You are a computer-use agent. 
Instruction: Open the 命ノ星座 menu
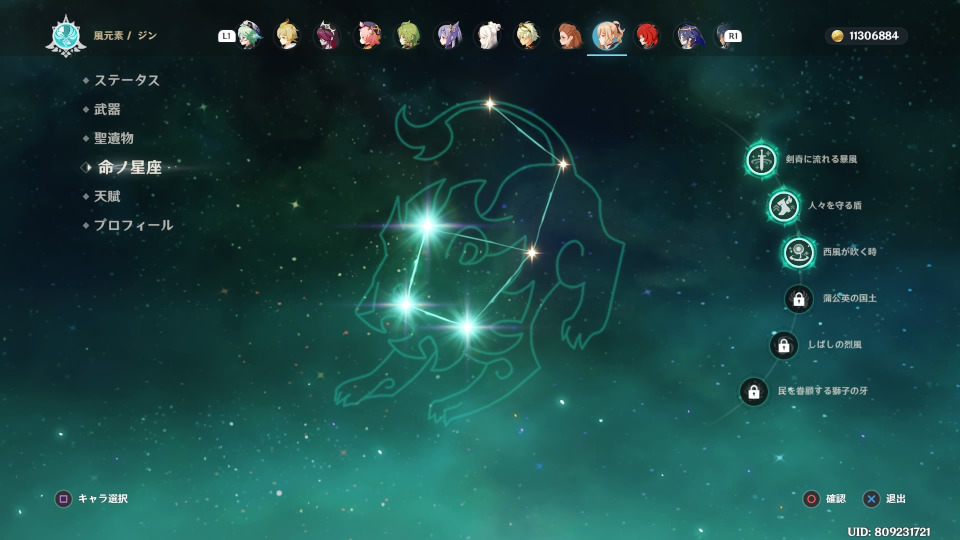tap(129, 167)
